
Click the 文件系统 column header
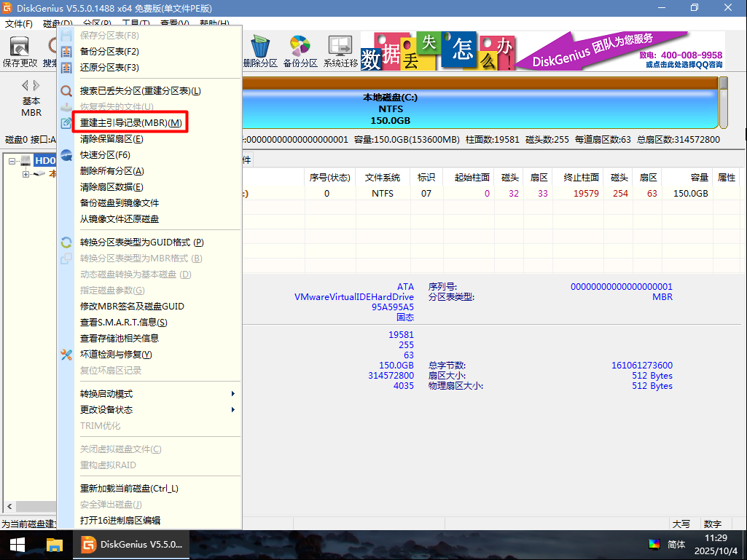[383, 178]
